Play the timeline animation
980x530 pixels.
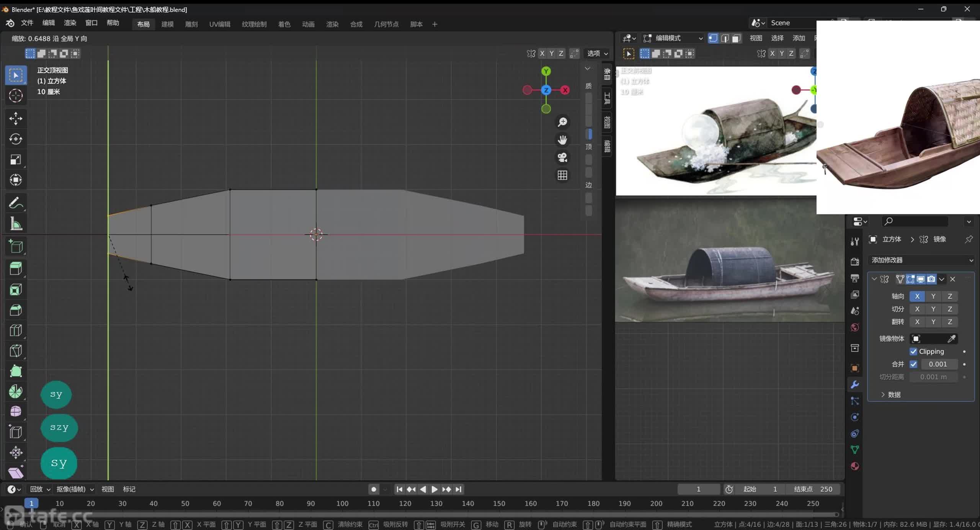[x=434, y=489]
